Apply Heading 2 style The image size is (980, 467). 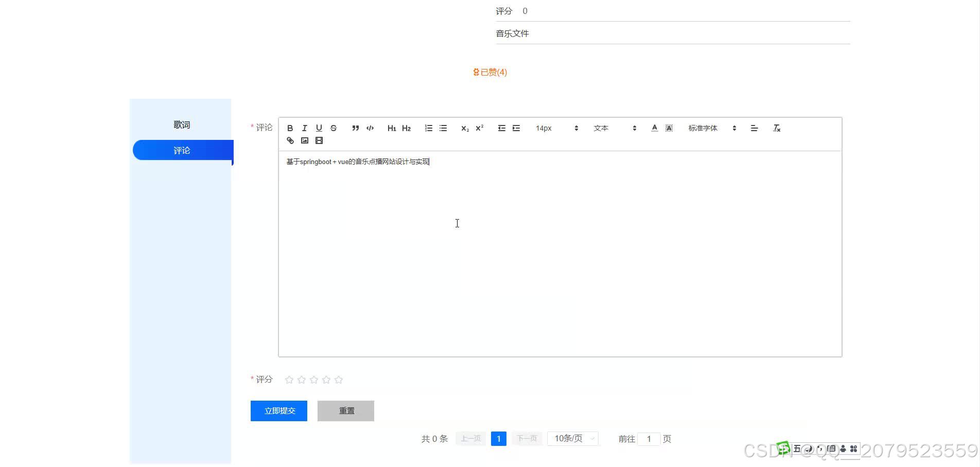click(x=406, y=128)
